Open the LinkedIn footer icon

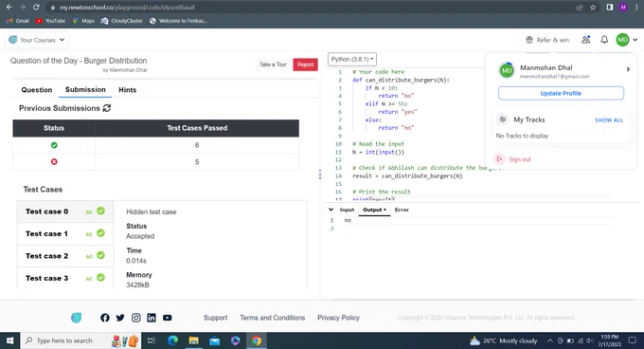[152, 318]
